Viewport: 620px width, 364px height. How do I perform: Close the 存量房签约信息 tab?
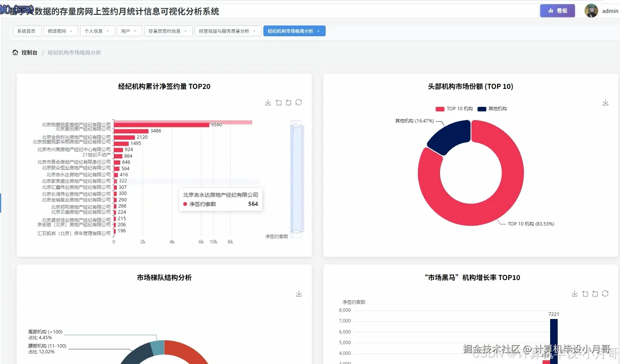(185, 31)
